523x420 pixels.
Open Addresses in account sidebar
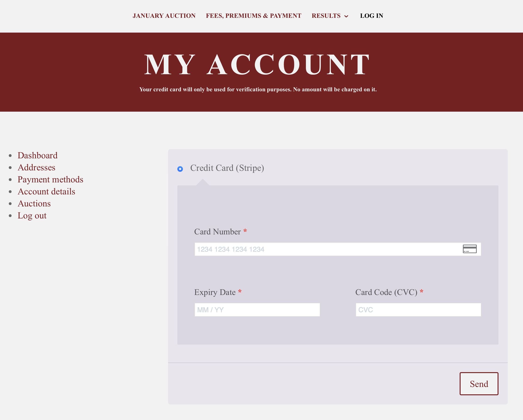pos(36,167)
